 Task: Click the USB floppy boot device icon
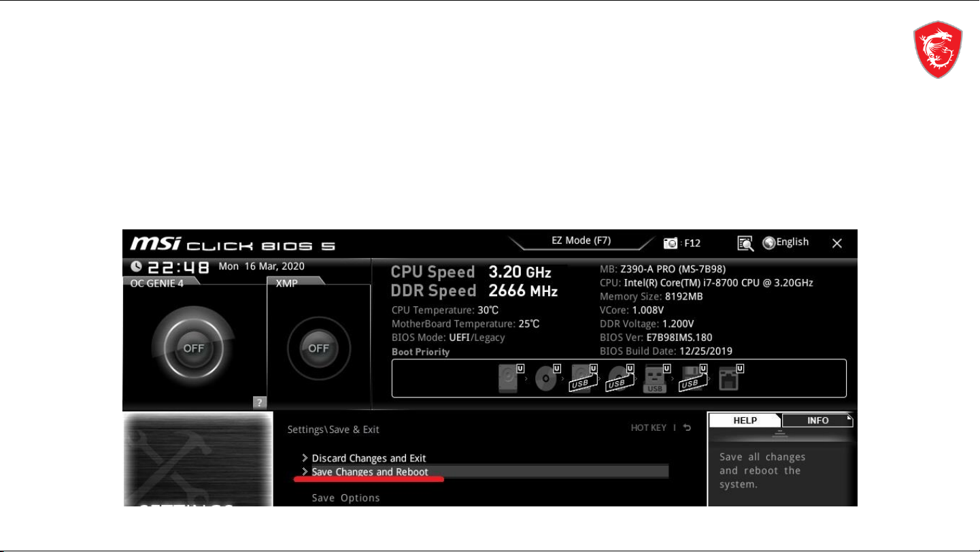click(x=694, y=378)
